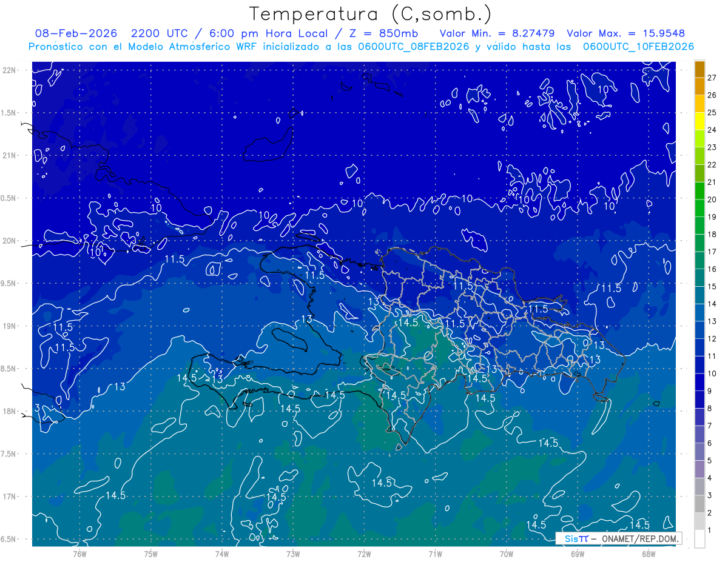Click the '71W' longitude axis label

point(435,554)
